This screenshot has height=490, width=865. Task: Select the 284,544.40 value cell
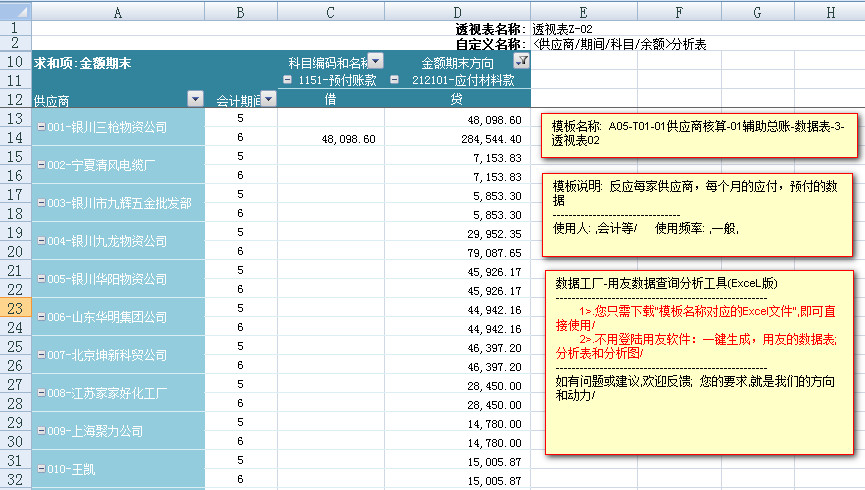[x=457, y=138]
